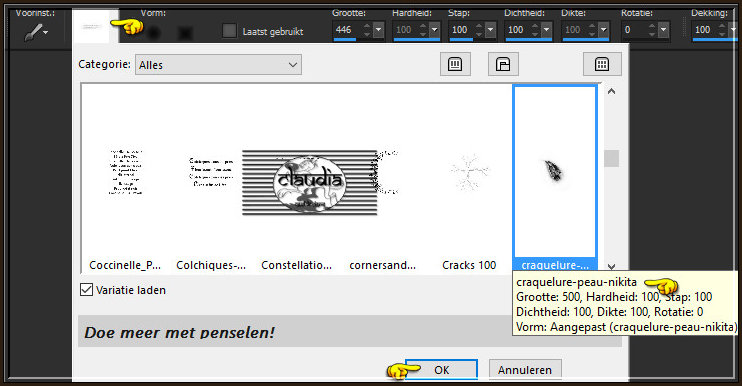This screenshot has width=742, height=386.
Task: Select the Constellation brush with claudia logo
Action: click(x=309, y=182)
